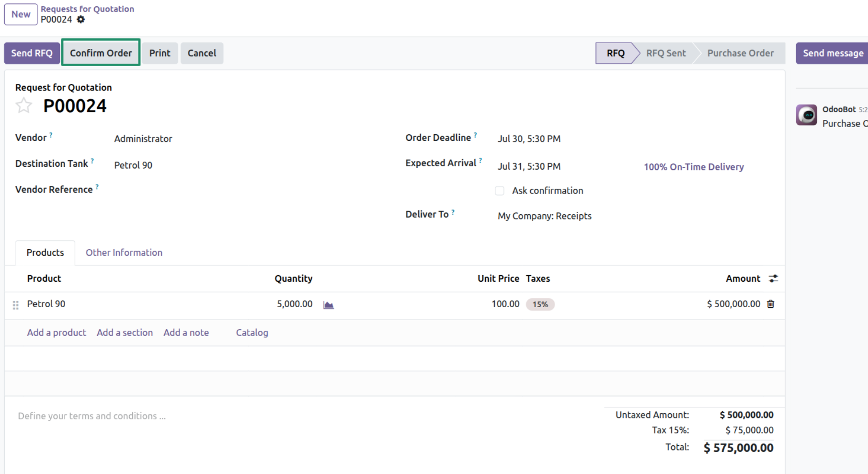Edit the 5,000.00 quantity cell

click(x=294, y=304)
